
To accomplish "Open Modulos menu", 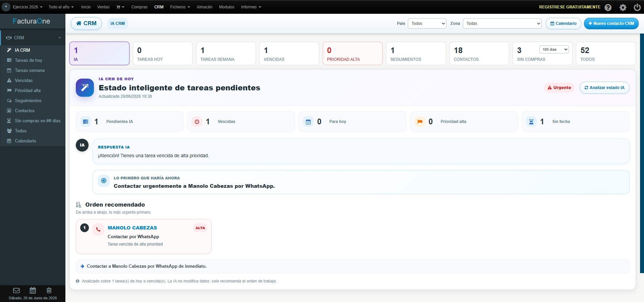I will 227,7.
